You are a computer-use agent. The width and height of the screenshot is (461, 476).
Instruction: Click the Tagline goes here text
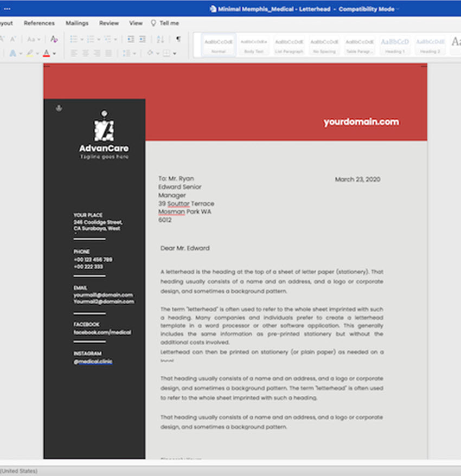[104, 157]
